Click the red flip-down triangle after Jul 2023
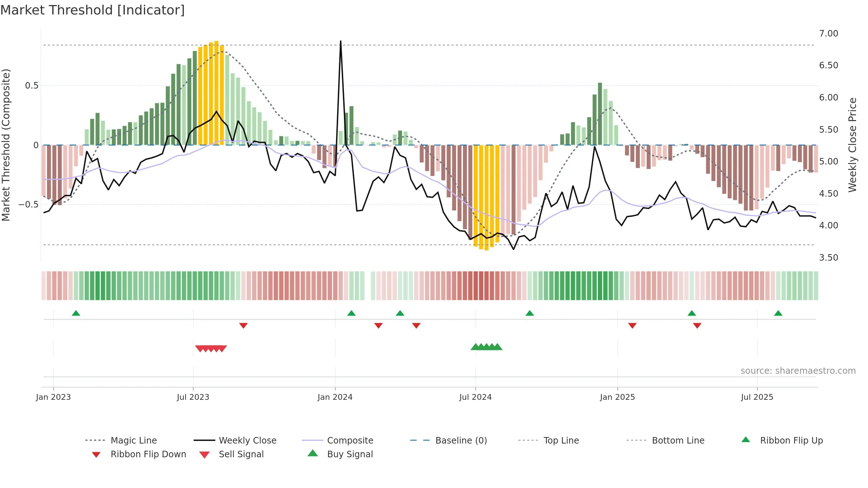Image resolution: width=868 pixels, height=488 pixels. coord(243,325)
